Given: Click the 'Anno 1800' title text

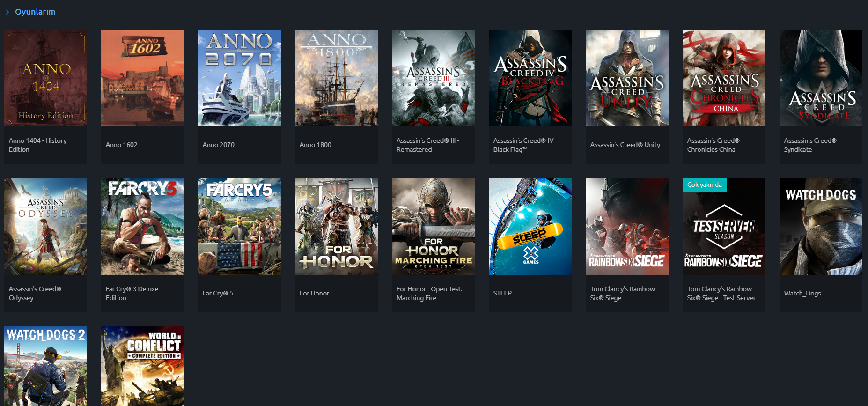Looking at the screenshot, I should [315, 145].
